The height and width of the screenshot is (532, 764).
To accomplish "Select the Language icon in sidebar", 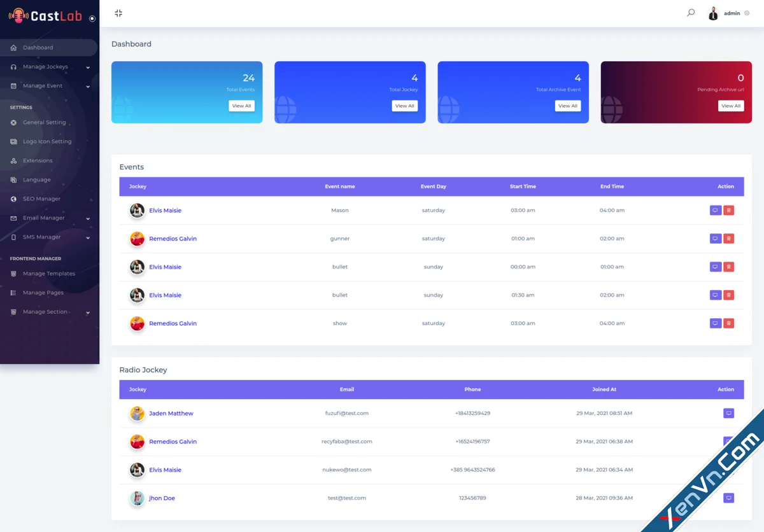I will click(13, 179).
